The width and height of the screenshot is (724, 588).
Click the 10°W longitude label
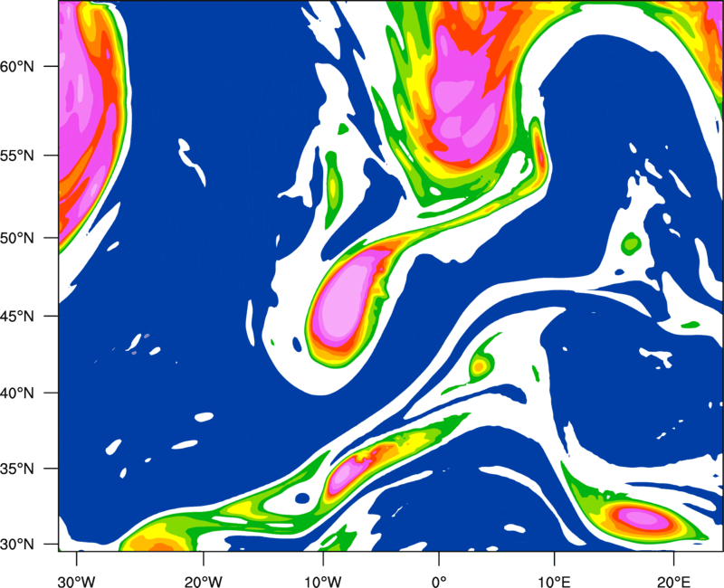(x=323, y=582)
